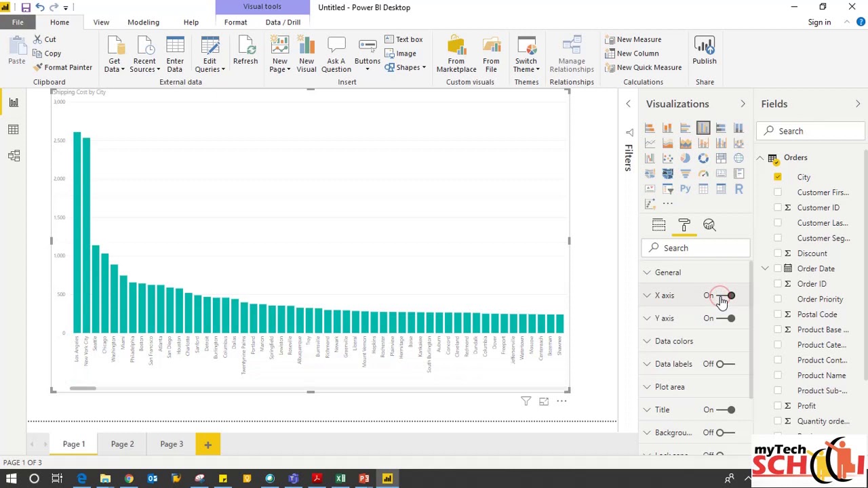The image size is (868, 488).
Task: Go to Page 2 tab
Action: point(122,444)
